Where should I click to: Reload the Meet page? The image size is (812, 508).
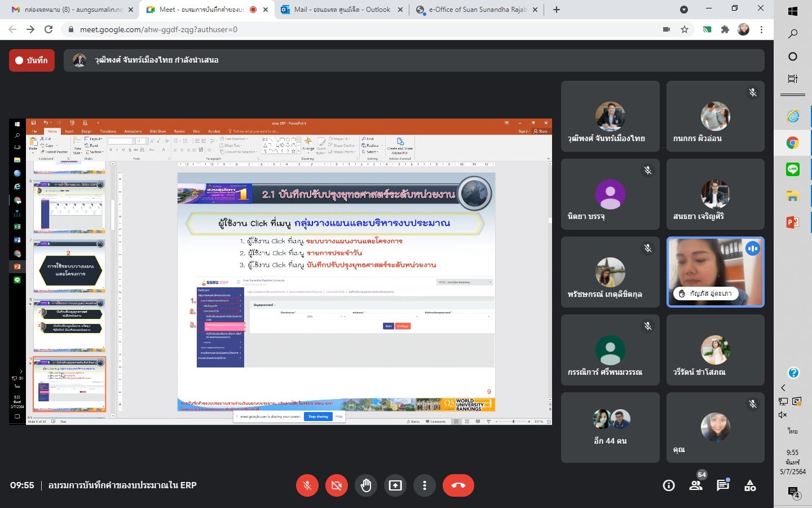click(48, 29)
